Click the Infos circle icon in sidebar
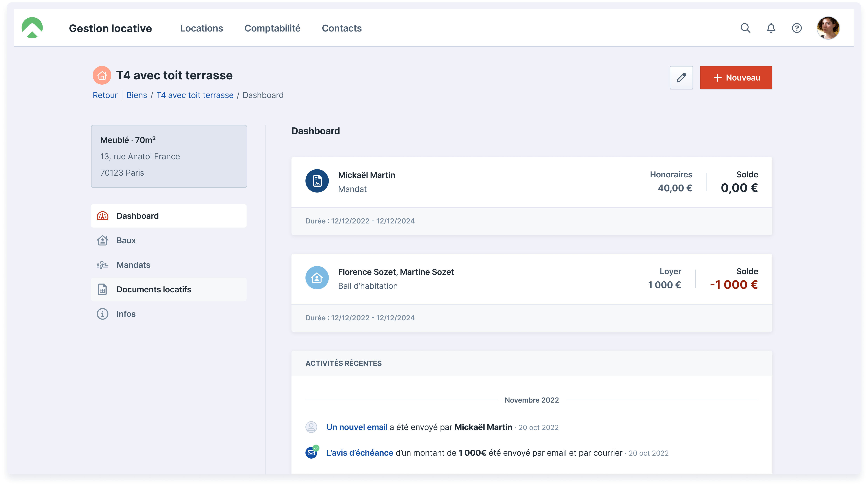Screen dimensions: 868x486 click(102, 314)
